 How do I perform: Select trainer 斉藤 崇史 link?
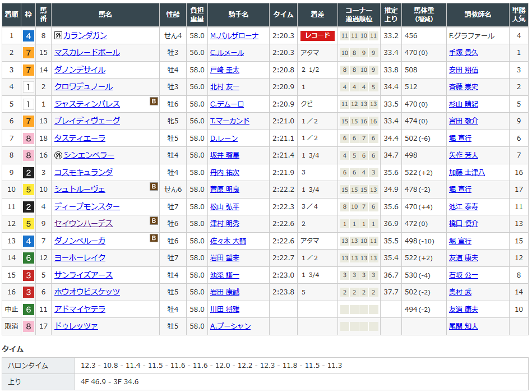(x=464, y=87)
